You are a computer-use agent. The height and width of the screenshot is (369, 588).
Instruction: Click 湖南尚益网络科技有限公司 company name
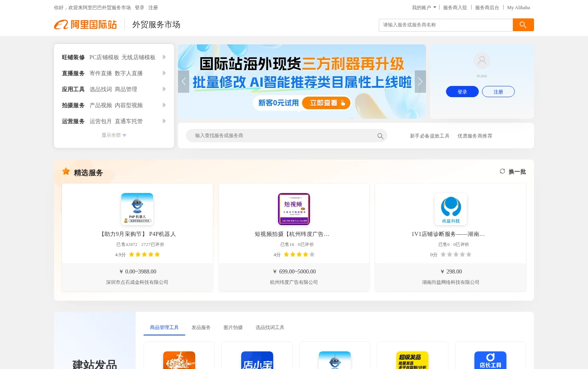(451, 282)
